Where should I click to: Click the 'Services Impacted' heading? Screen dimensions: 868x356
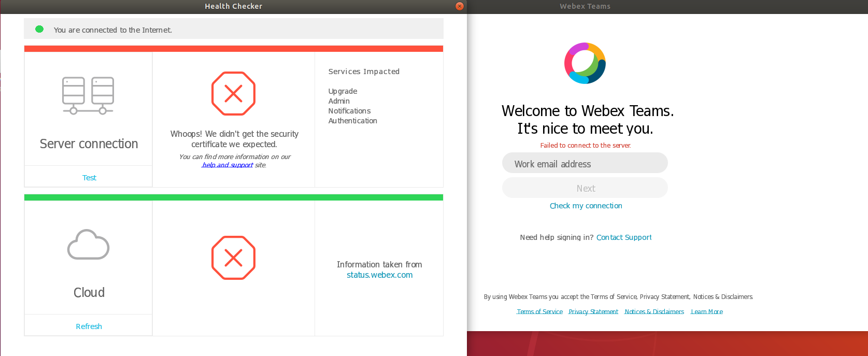point(364,72)
